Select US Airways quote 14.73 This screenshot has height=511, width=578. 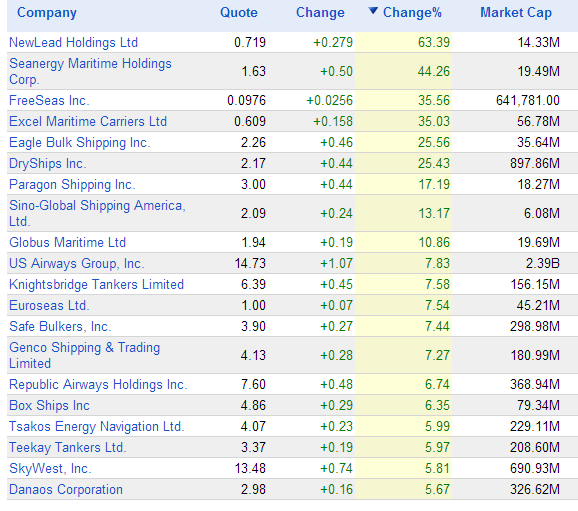coord(250,263)
